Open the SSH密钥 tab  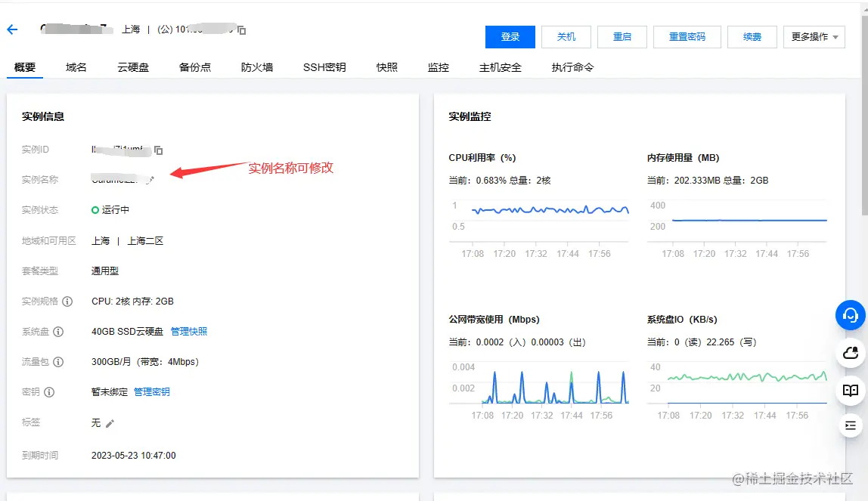324,67
